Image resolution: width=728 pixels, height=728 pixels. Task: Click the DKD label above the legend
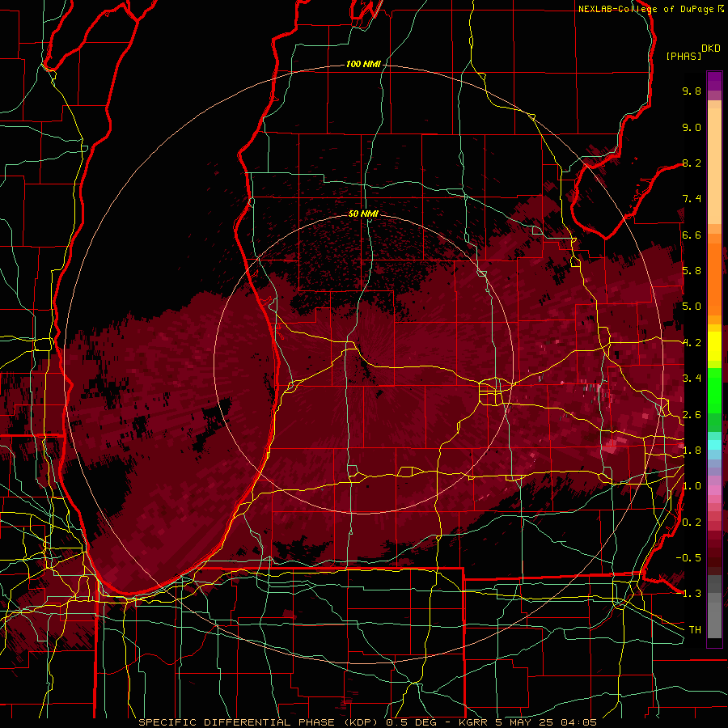pos(711,48)
